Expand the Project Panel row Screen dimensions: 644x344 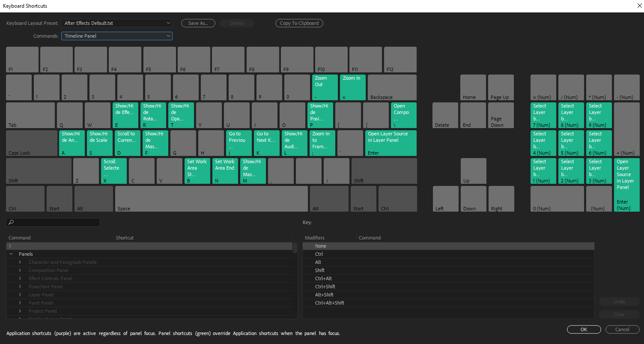point(20,311)
